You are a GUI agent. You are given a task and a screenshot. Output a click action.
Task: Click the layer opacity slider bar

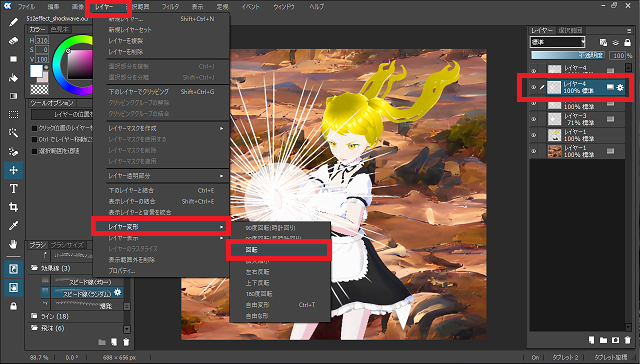(569, 55)
